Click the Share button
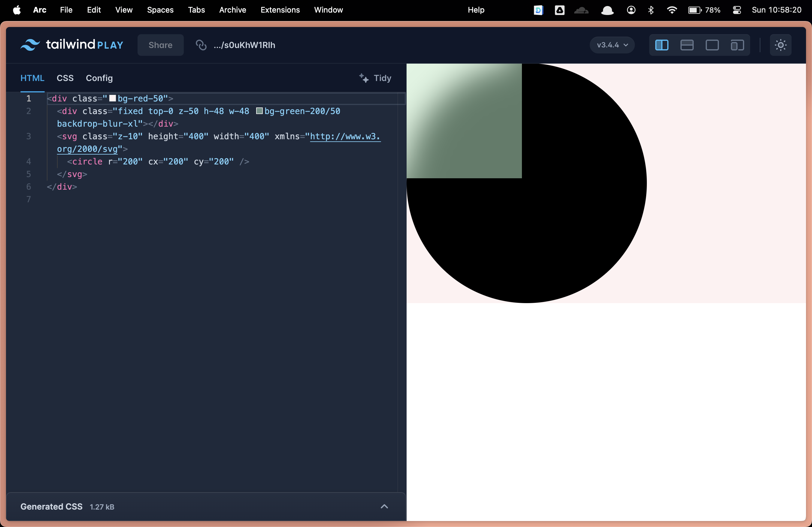The height and width of the screenshot is (527, 812). coord(160,45)
